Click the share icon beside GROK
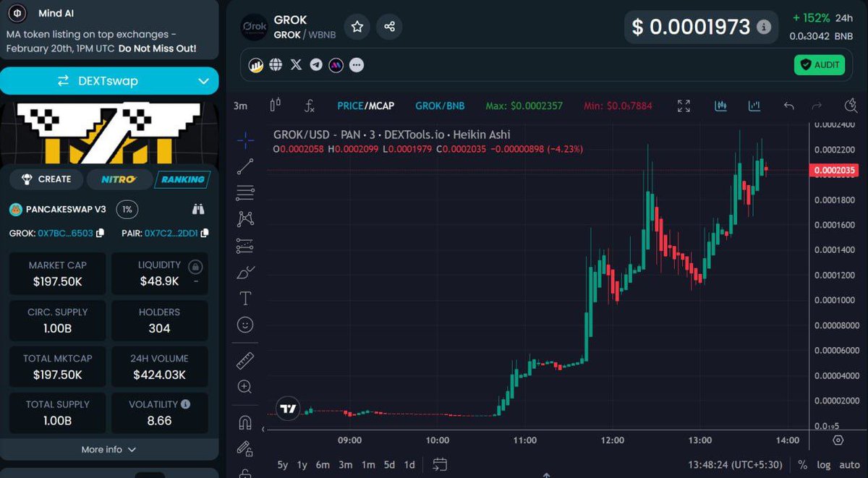Viewport: 868px width, 478px height. 389,27
